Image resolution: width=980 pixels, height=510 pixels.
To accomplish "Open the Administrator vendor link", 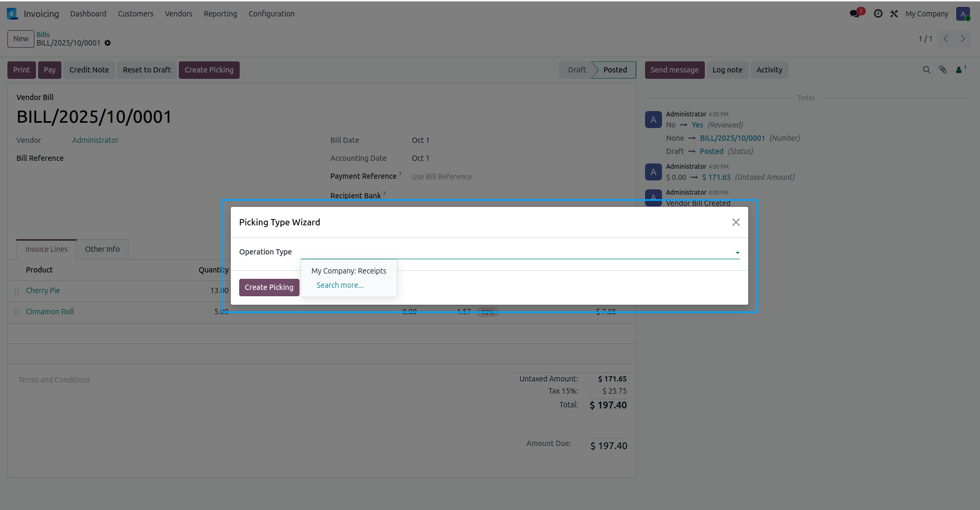I will click(x=95, y=140).
